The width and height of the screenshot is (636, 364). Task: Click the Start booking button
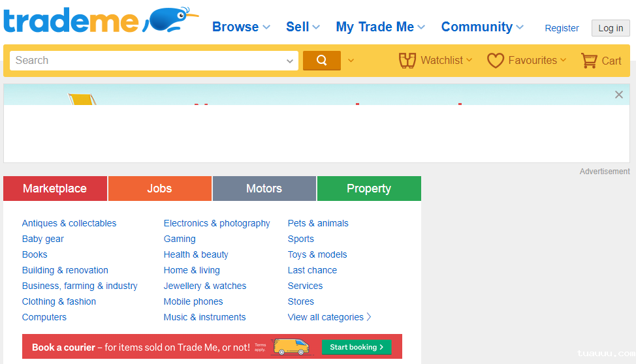tap(357, 347)
